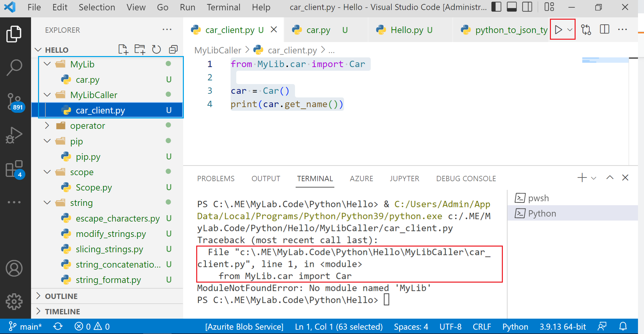Click MyLibCaller in editor breadcrumb

218,50
